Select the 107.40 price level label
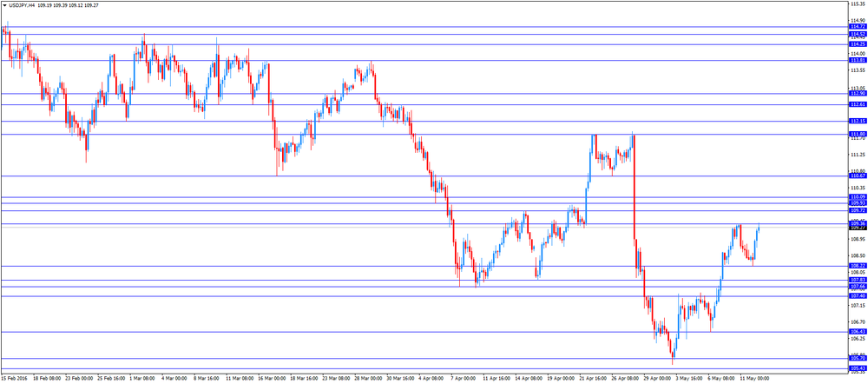Viewport: 868px width, 384px height. coord(857,296)
